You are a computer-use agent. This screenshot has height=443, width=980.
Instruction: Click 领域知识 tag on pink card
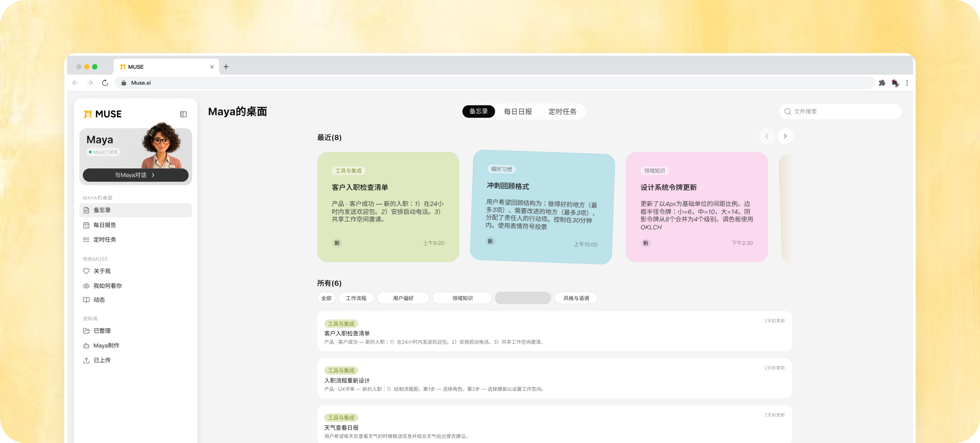click(655, 171)
